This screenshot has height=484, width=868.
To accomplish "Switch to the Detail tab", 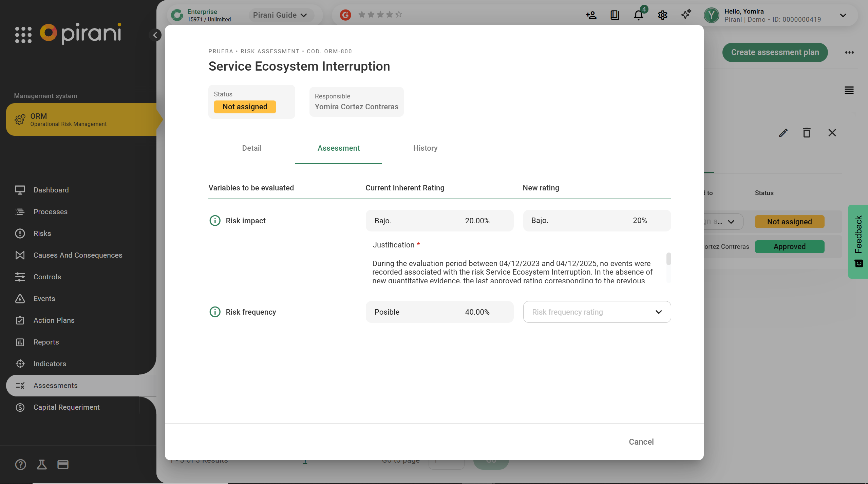I will [x=251, y=148].
